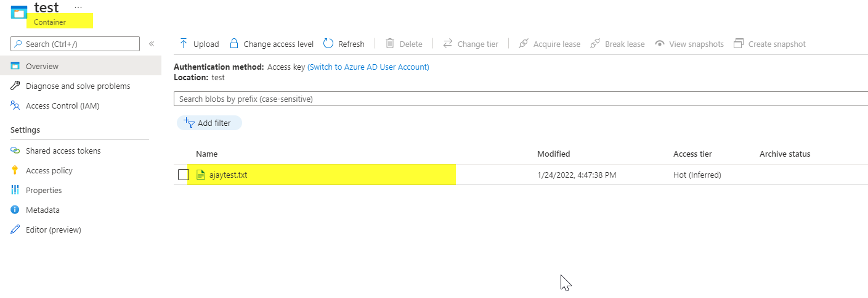Click the Upload arrow icon
This screenshot has width=868, height=298.
pyautogui.click(x=184, y=44)
